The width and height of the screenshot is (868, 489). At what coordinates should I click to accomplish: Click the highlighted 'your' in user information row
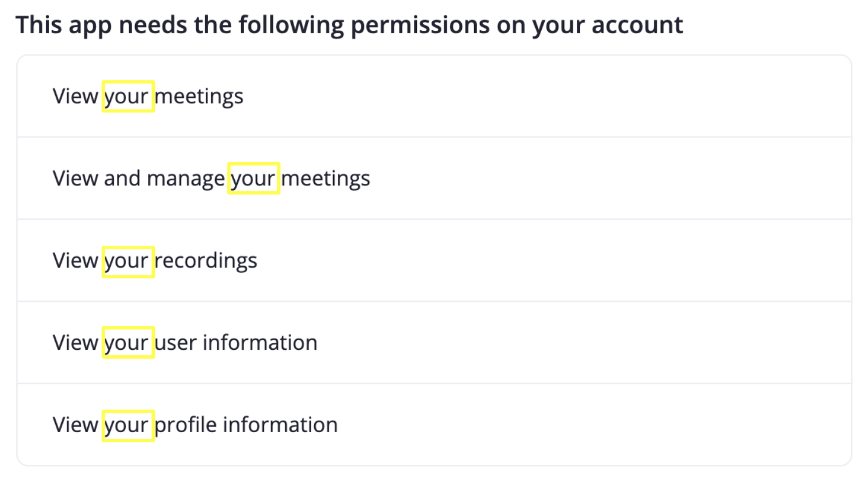click(128, 343)
